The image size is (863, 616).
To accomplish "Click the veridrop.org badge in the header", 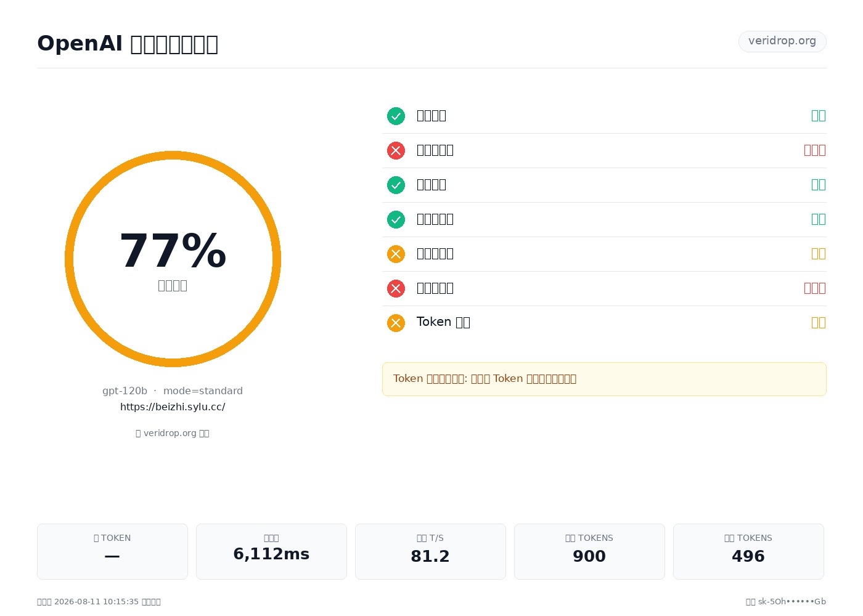I will click(x=782, y=41).
